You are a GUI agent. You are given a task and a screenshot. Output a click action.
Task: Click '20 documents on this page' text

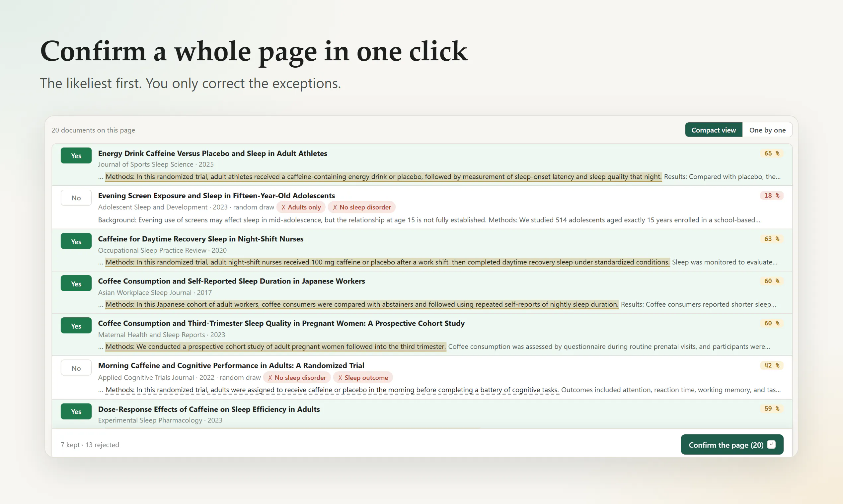[93, 130]
